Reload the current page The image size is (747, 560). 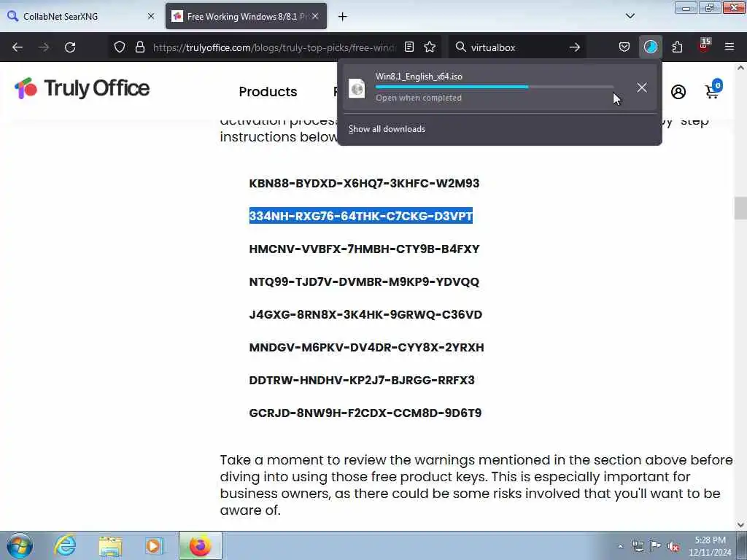tap(70, 47)
